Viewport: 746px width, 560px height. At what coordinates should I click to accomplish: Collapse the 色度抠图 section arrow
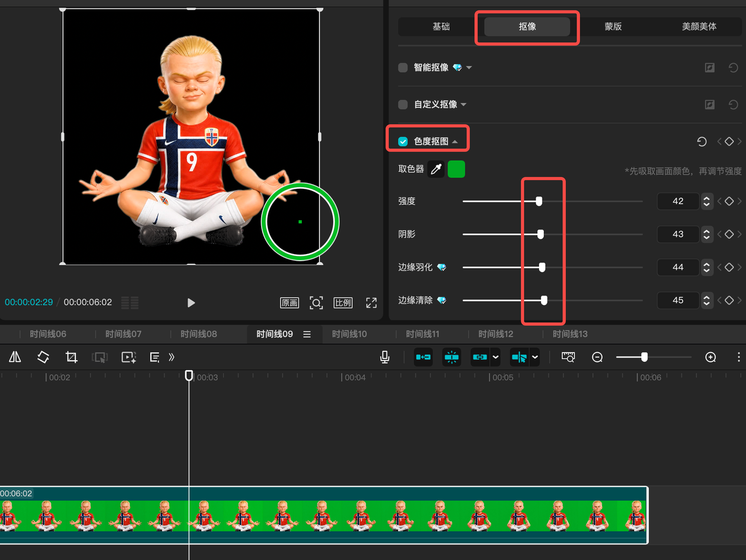pyautogui.click(x=455, y=142)
